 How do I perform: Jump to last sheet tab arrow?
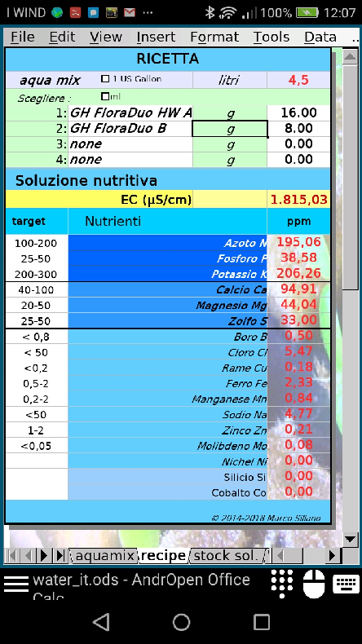(x=60, y=556)
